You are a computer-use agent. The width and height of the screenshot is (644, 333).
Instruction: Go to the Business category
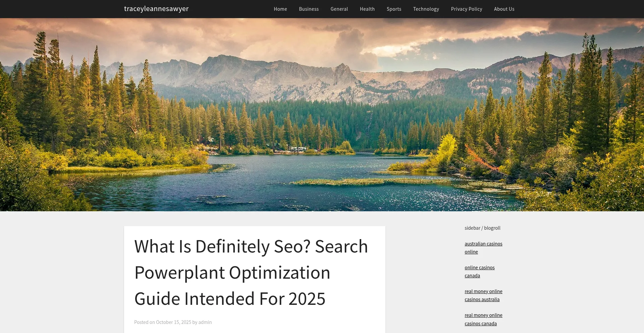coord(309,9)
